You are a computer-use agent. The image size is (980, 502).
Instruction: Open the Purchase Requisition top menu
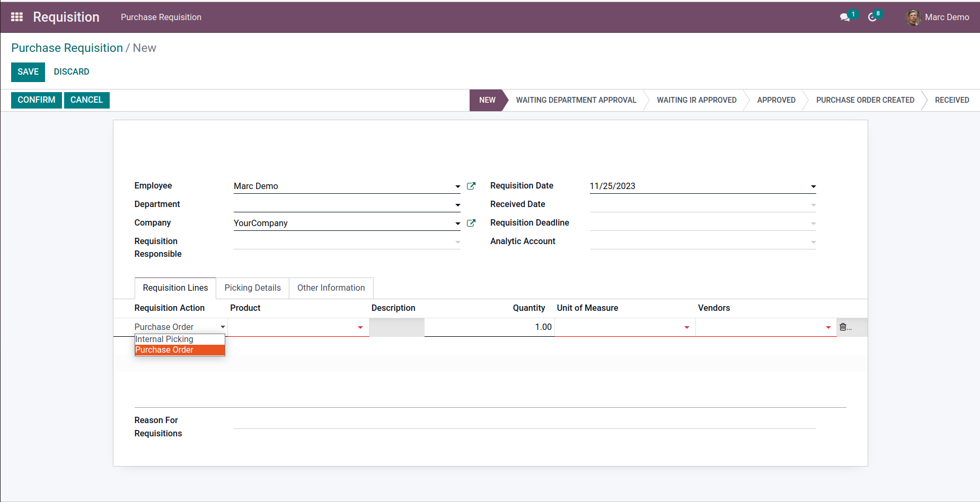pos(161,17)
